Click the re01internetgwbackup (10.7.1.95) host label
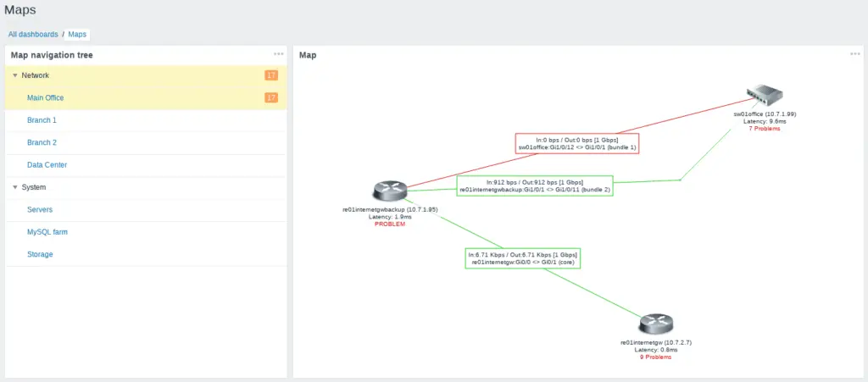868x382 pixels. point(390,210)
